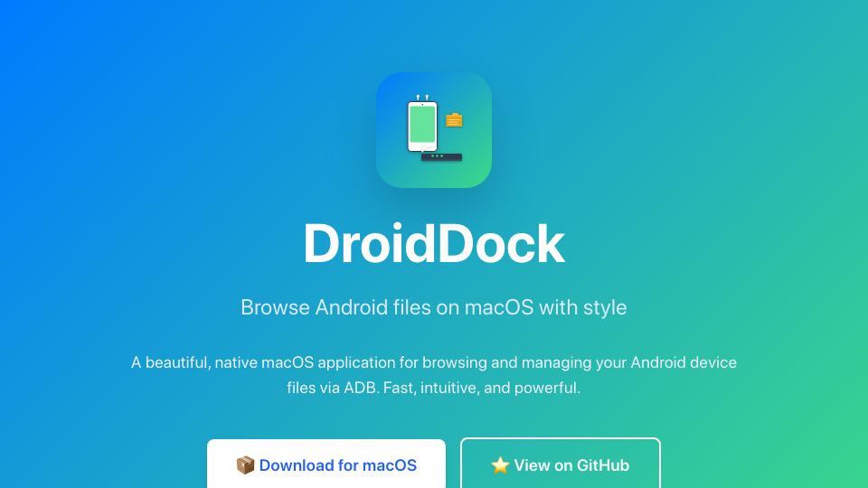Click the tagline 'Browse Android files on macOS with style'

(434, 307)
